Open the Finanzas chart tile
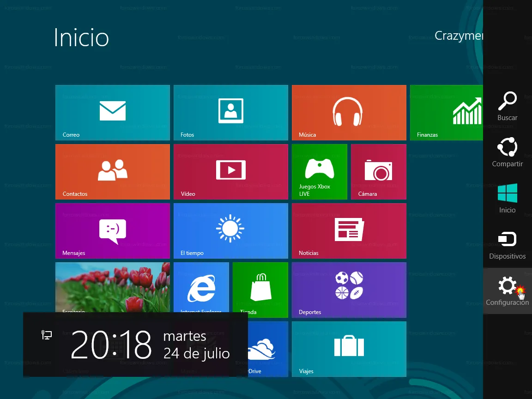This screenshot has height=399, width=532. click(446, 113)
